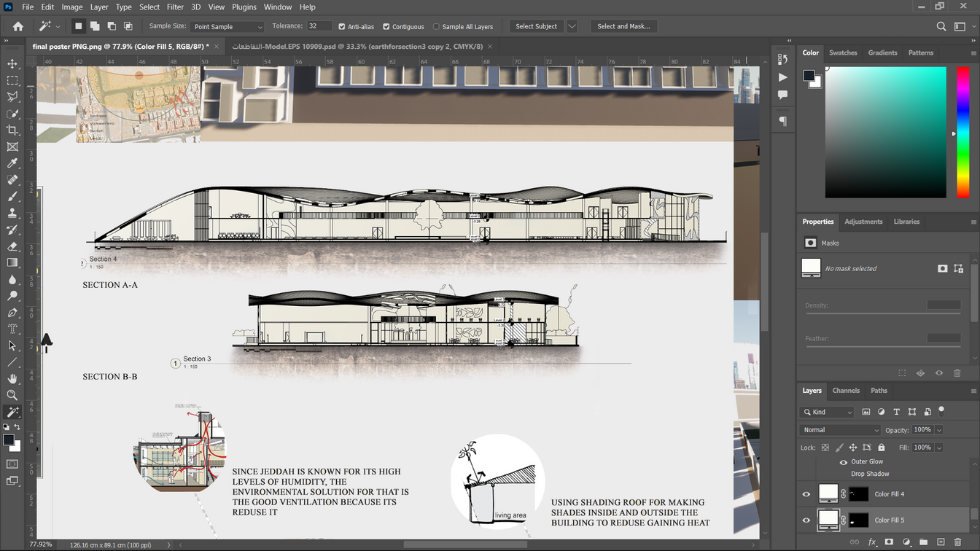
Task: Click the Zoom tool
Action: tap(12, 395)
